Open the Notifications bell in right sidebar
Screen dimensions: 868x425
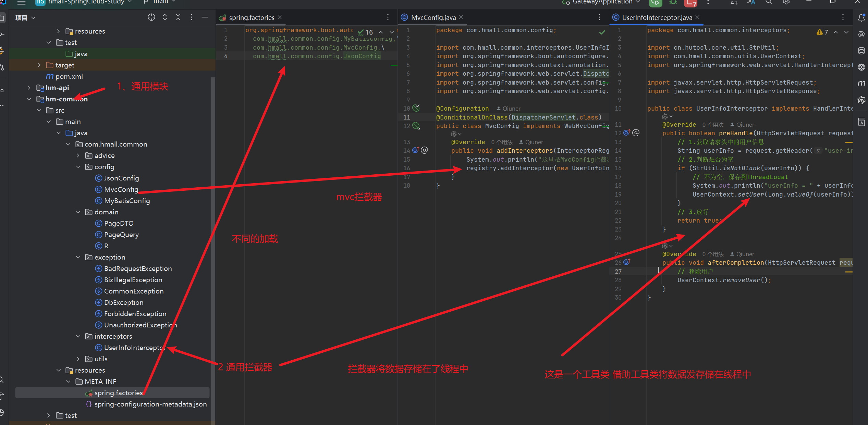click(861, 18)
